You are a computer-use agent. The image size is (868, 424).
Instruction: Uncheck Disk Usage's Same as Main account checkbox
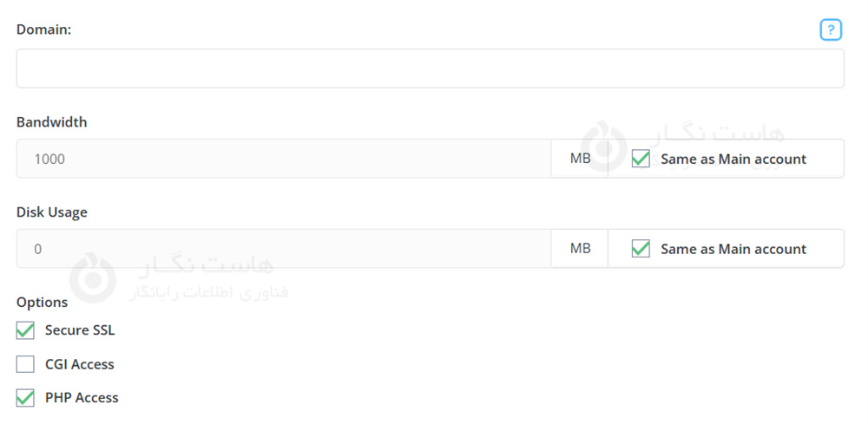[641, 249]
